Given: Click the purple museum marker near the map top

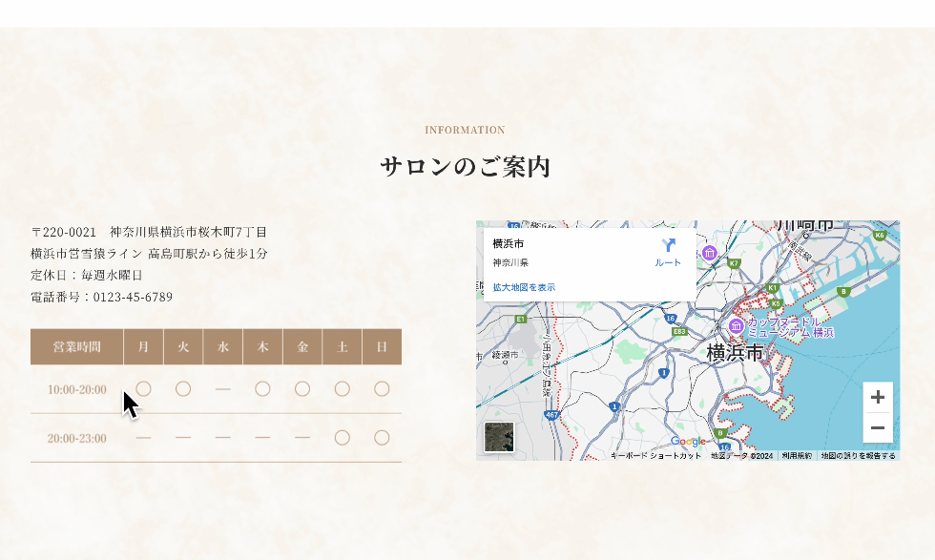Looking at the screenshot, I should click(710, 253).
